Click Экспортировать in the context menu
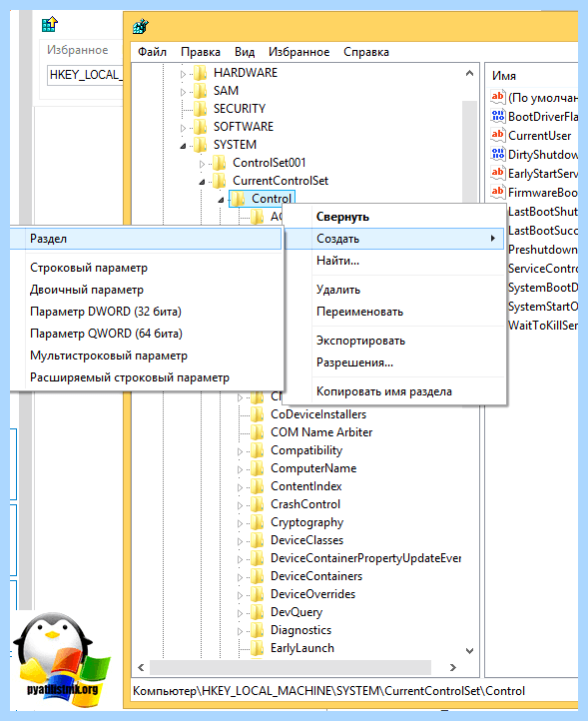588x721 pixels. pyautogui.click(x=395, y=341)
